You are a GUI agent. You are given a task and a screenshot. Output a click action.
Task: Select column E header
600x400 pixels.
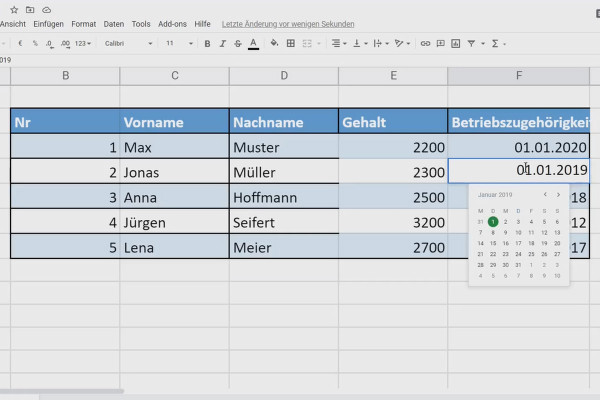[x=393, y=76]
